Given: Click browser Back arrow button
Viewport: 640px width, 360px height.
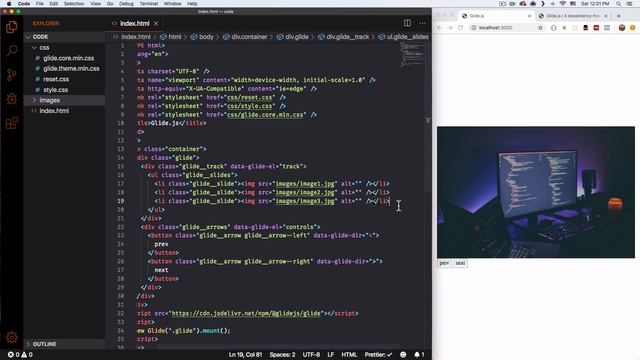Looking at the screenshot, I should point(440,28).
